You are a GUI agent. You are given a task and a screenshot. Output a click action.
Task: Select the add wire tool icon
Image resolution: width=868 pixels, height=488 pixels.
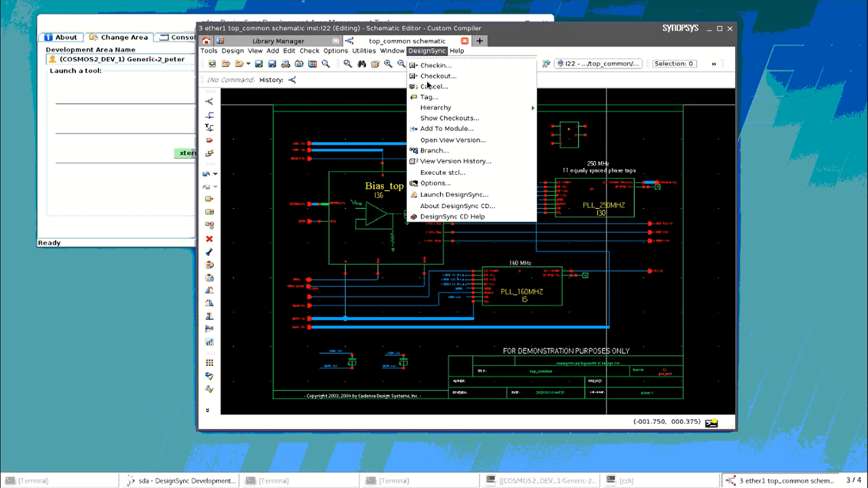pyautogui.click(x=209, y=115)
